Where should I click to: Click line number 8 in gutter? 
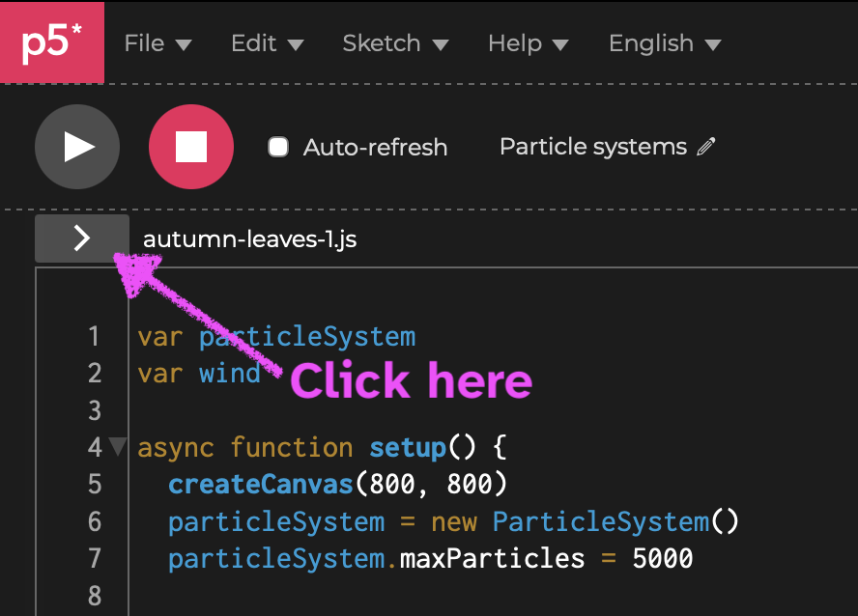[x=95, y=596]
